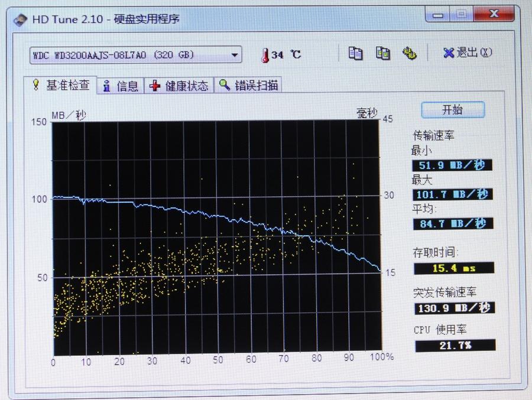Image resolution: width=532 pixels, height=400 pixels.
Task: Close the HD Tune window
Action: coord(494,14)
